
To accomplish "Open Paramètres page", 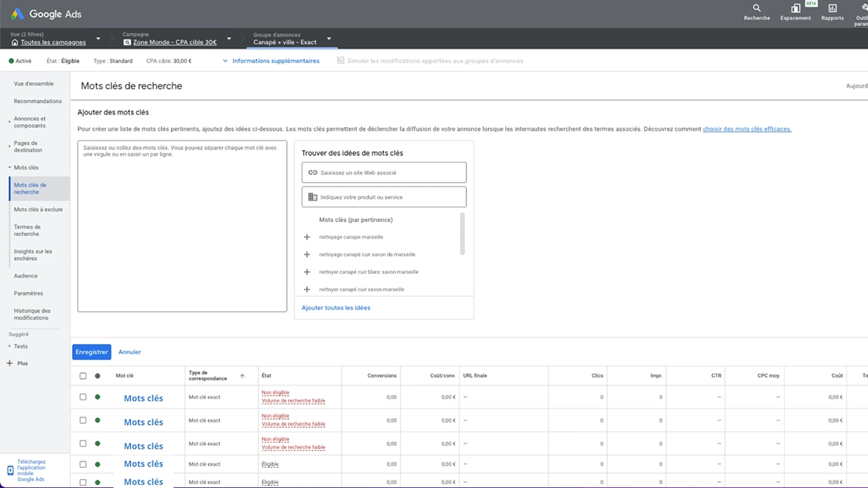I will pos(28,293).
